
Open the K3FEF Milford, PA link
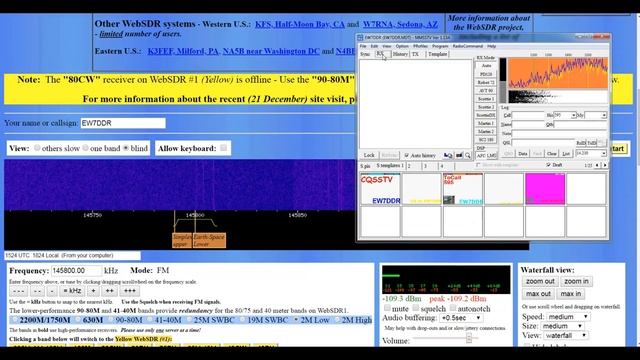tap(183, 51)
